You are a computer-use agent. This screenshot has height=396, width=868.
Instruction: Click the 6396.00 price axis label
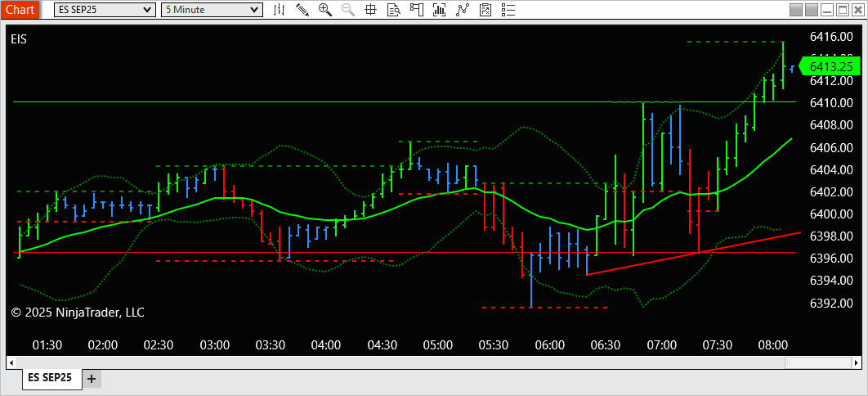pos(831,259)
